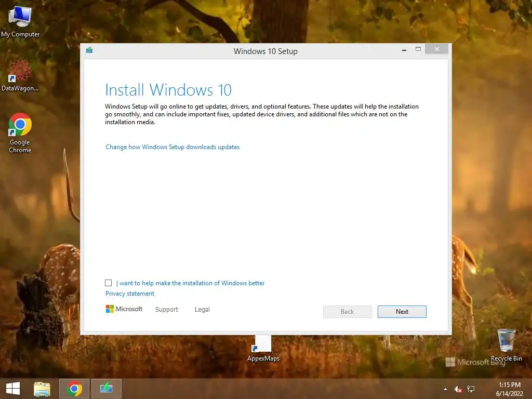Click the Legal link
532x399 pixels.
pyautogui.click(x=202, y=310)
